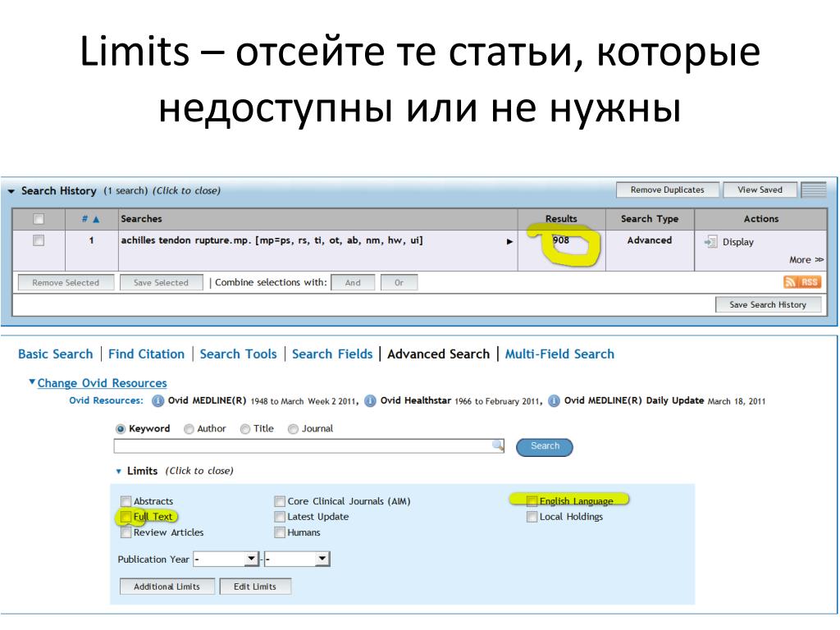Click the Save Search History button
The height and width of the screenshot is (630, 840).
click(768, 304)
